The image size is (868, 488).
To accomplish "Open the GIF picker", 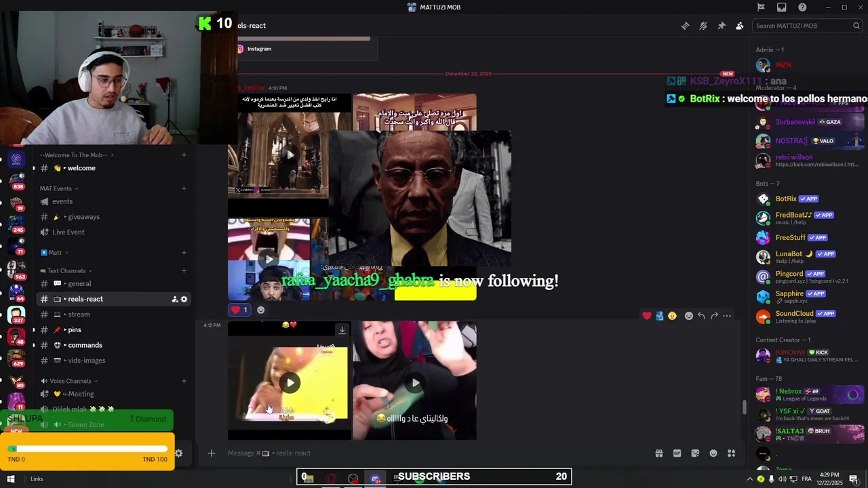I will (677, 453).
